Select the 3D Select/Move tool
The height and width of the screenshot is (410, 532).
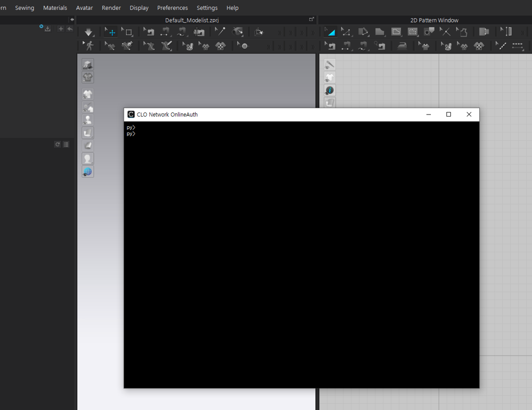point(110,32)
